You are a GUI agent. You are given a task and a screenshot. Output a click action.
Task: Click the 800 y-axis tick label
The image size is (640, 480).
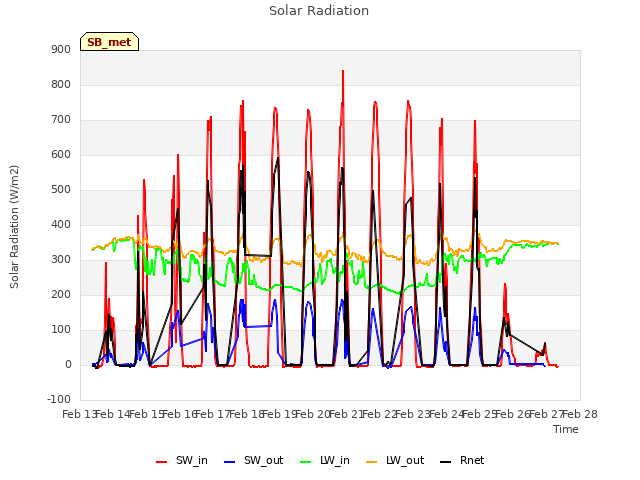pos(61,84)
